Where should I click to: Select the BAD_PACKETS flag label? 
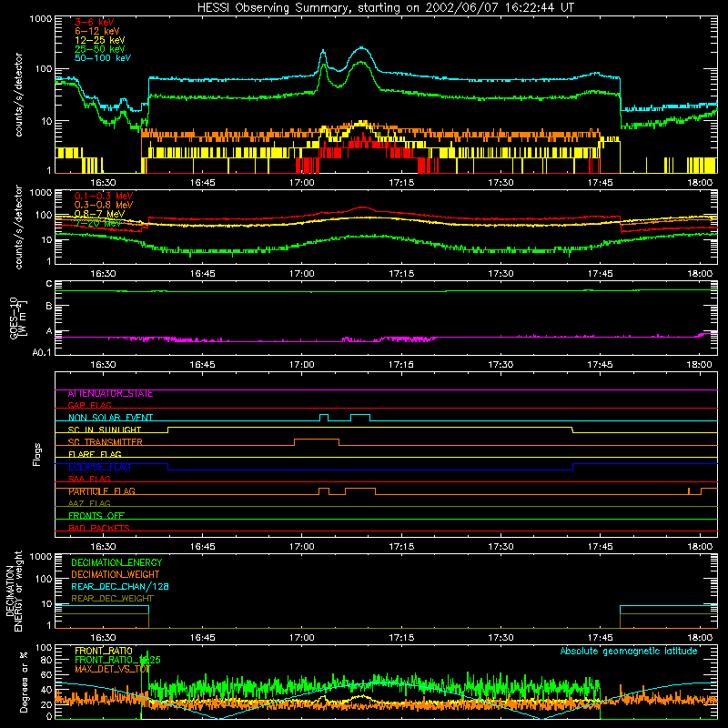[99, 528]
